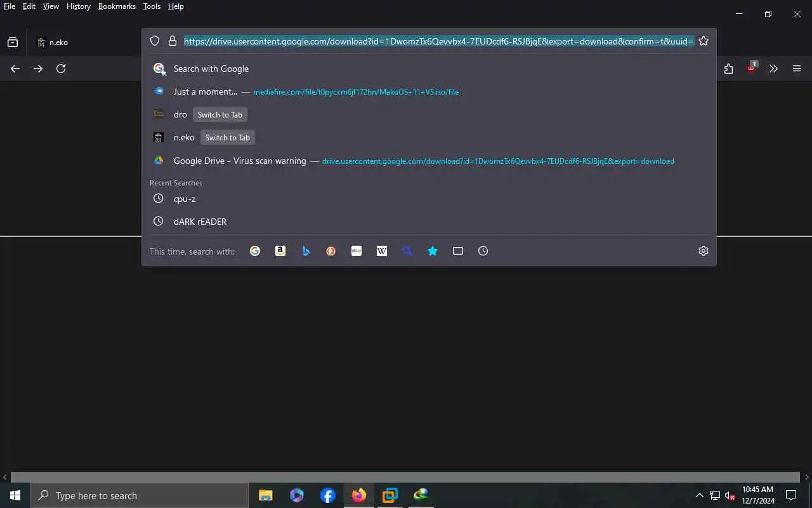The image size is (812, 508).
Task: Open the Extensions puzzle icon
Action: click(x=728, y=69)
